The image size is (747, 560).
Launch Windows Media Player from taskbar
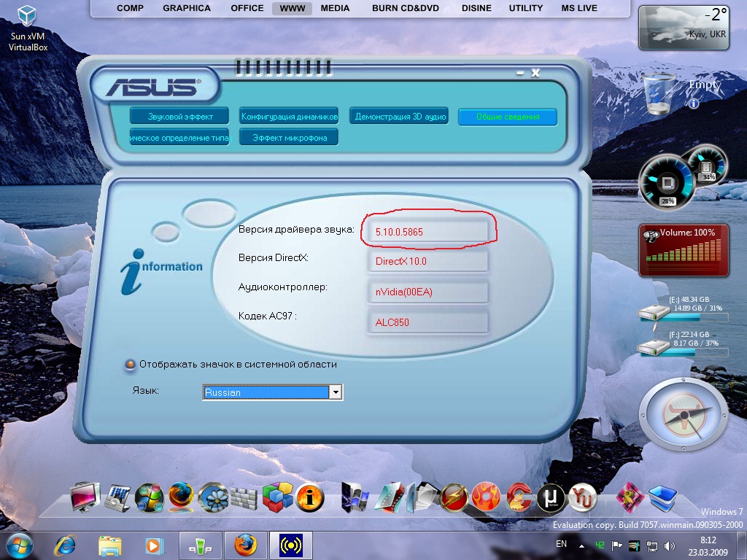click(x=154, y=545)
